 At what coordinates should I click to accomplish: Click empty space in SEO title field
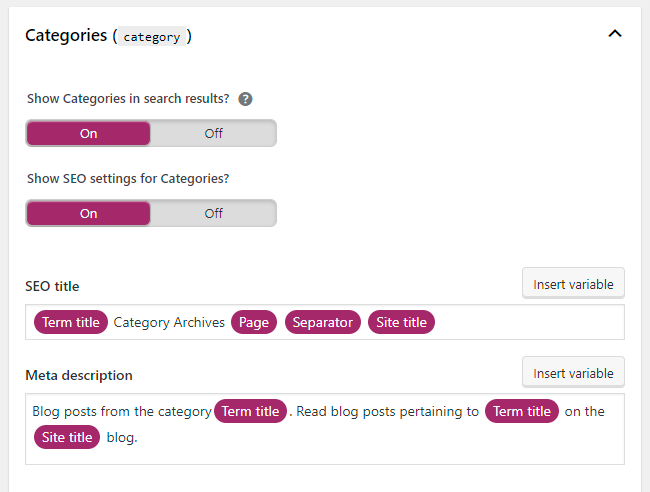[530, 322]
